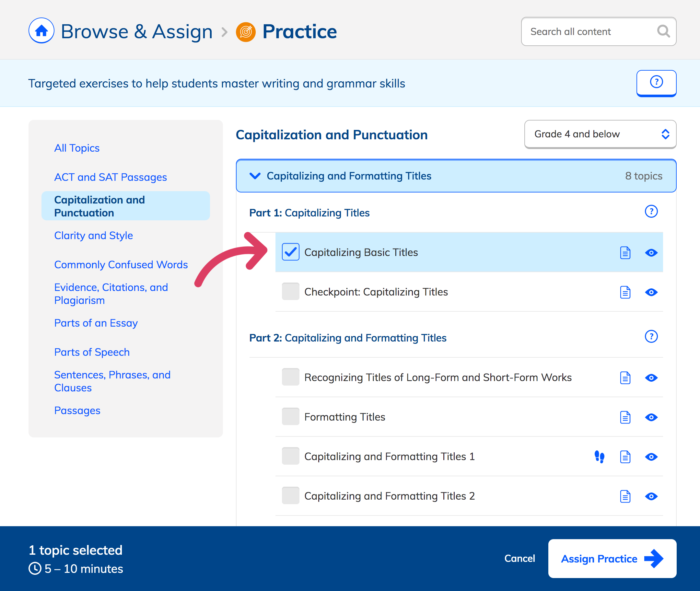Check Recognizing Titles of Long-Form and Short-Form Works

[290, 377]
